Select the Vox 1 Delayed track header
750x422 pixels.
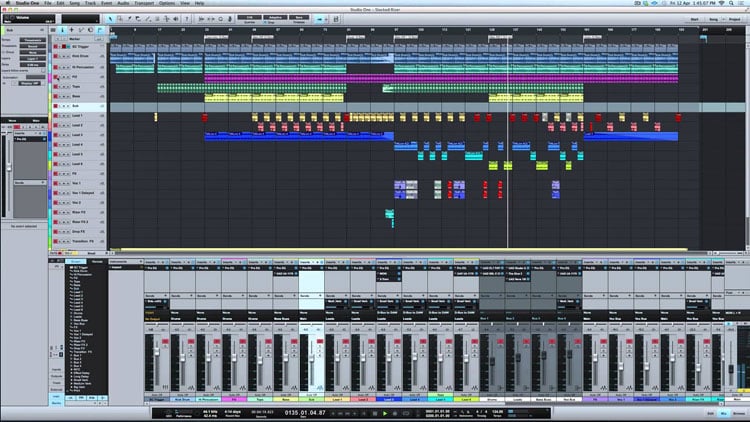pyautogui.click(x=79, y=193)
